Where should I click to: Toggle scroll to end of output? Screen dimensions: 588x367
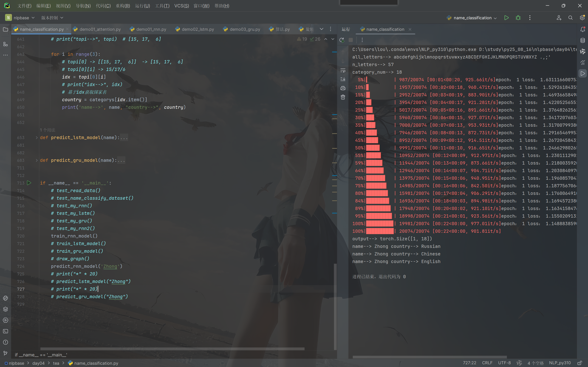pos(343,79)
